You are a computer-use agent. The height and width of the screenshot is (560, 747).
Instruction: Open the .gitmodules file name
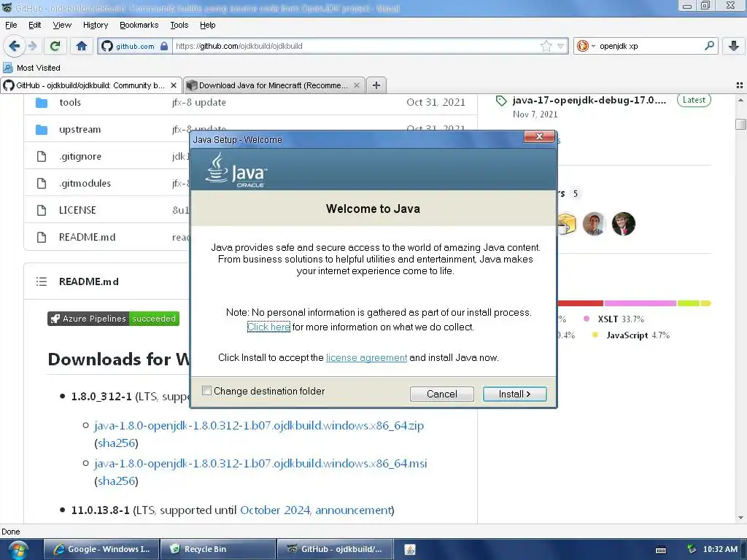(85, 183)
